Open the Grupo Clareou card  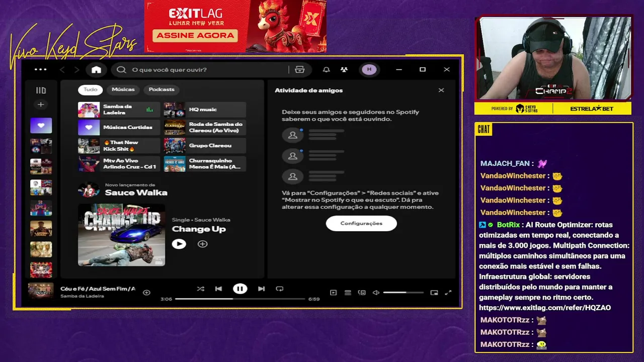(205, 146)
